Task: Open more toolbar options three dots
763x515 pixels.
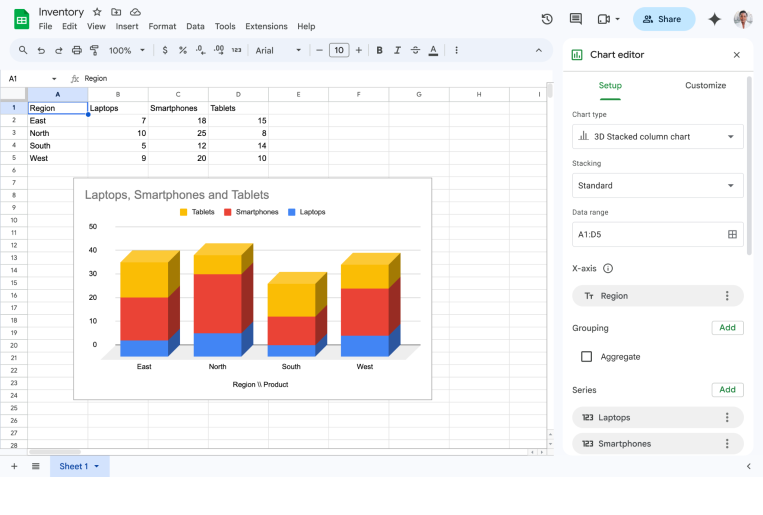Action: (456, 50)
